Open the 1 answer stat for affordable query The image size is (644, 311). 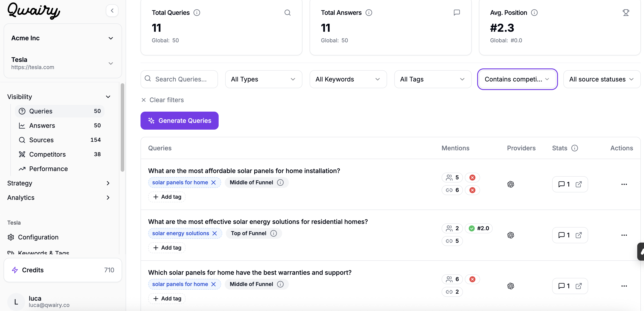point(564,184)
